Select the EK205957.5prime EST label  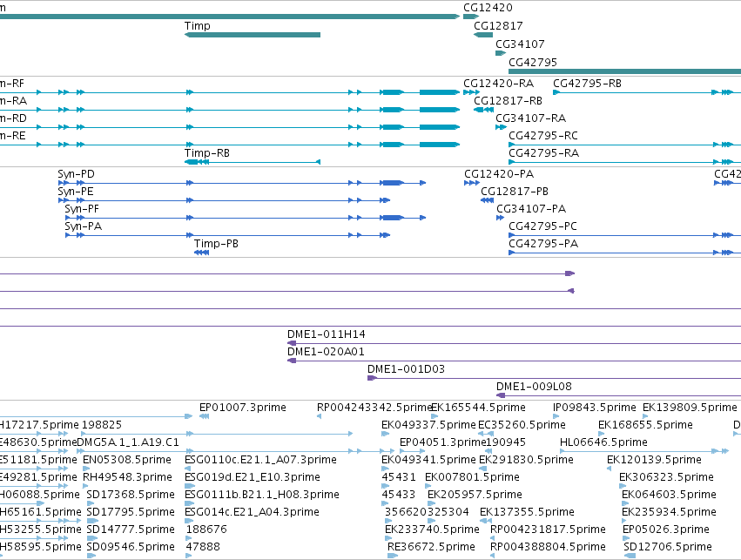[475, 496]
